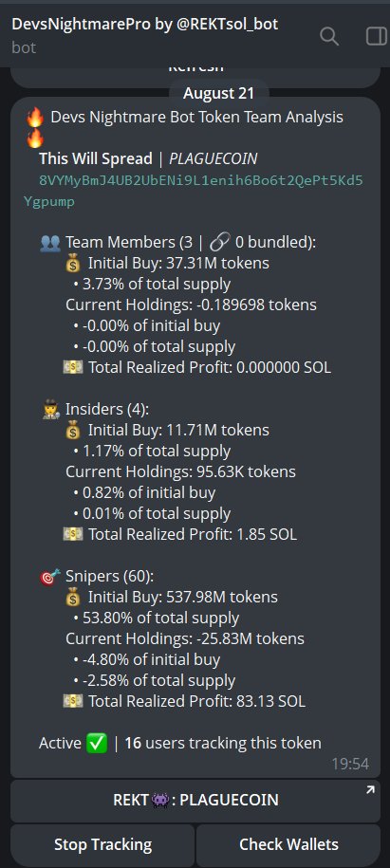Viewport: 390px width, 868px height.
Task: Open the chat search magnifier icon
Action: point(329,36)
